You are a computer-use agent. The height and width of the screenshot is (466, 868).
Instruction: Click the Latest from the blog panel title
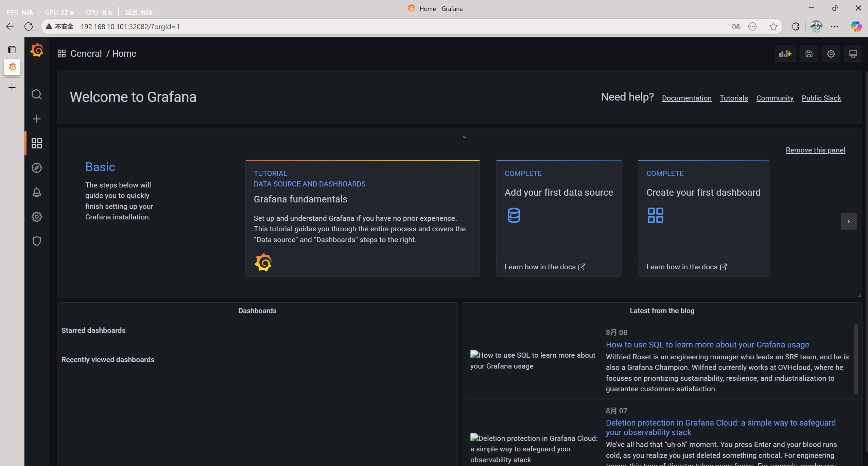click(x=662, y=311)
